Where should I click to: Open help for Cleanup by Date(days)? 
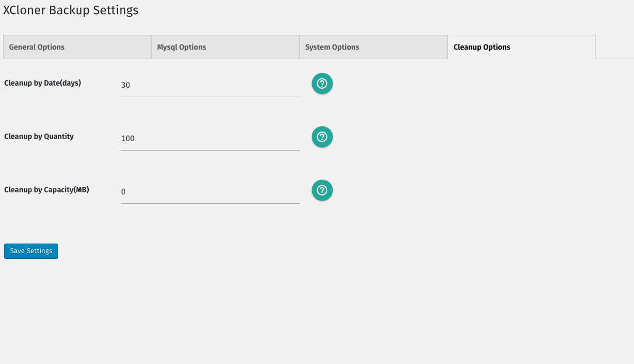322,83
